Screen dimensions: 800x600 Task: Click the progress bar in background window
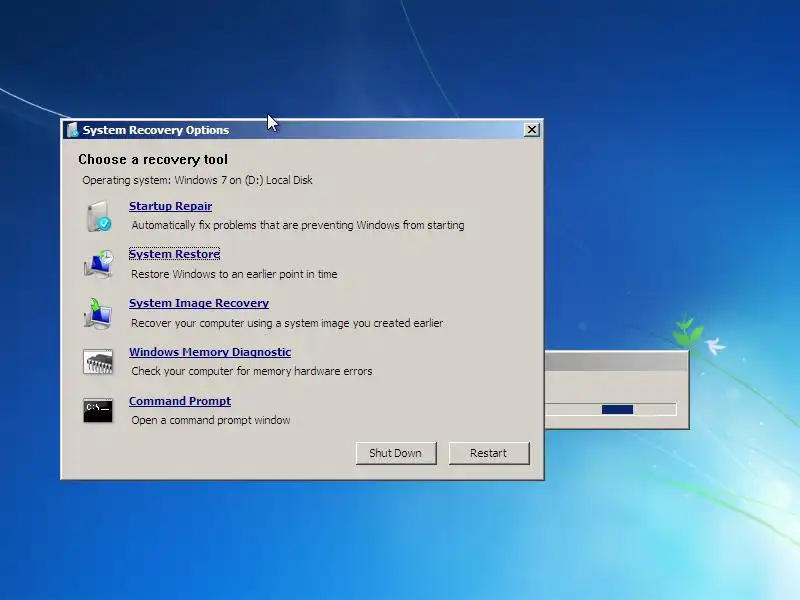[611, 409]
